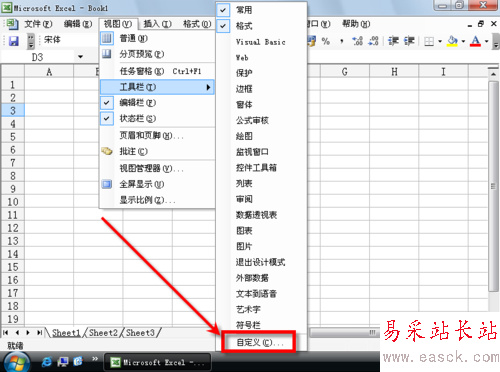Click the percent style icon

pyautogui.click(x=326, y=41)
